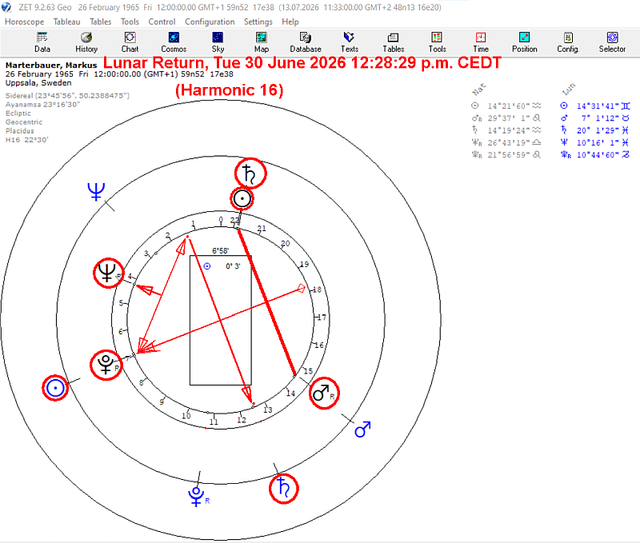Image resolution: width=640 pixels, height=543 pixels.
Task: Open the Tables toolbar icon
Action: [x=393, y=42]
